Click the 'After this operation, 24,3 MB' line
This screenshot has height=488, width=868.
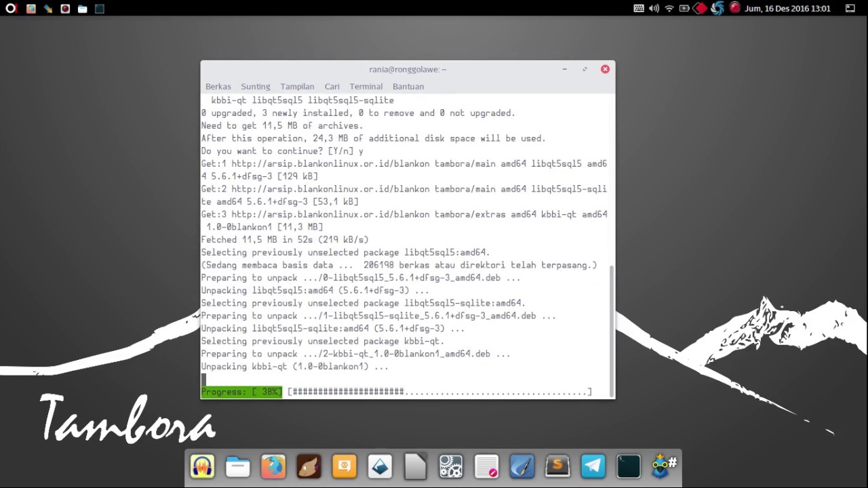tap(373, 138)
